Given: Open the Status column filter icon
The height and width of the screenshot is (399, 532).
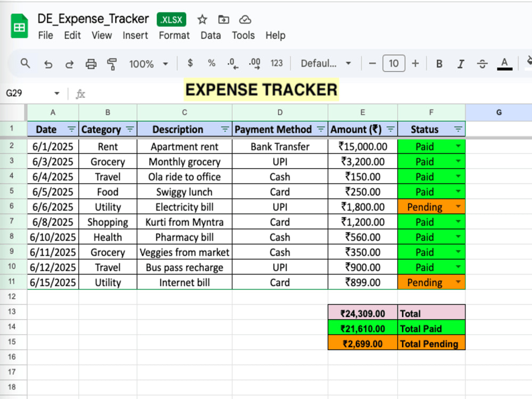Looking at the screenshot, I should pos(458,129).
